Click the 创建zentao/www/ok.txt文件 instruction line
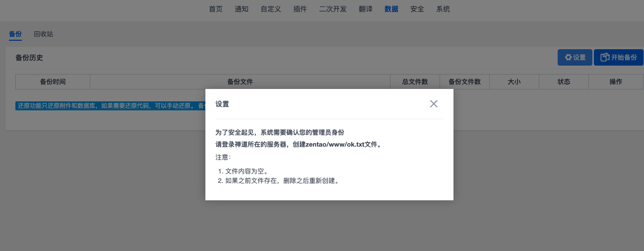The height and width of the screenshot is (251, 644). (298, 145)
